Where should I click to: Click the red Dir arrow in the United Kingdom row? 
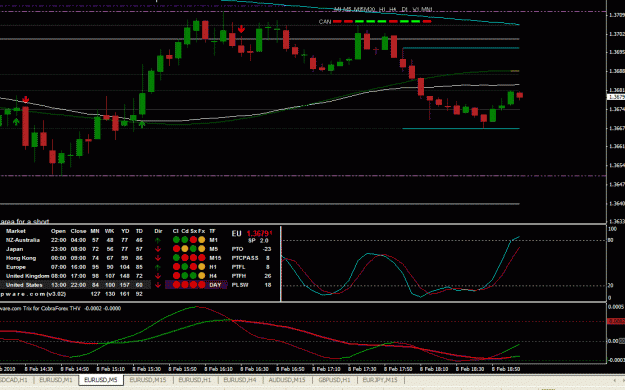pos(158,276)
